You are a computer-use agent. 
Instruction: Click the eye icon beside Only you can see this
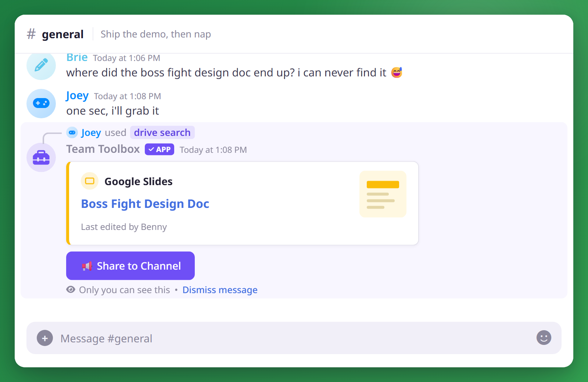coord(71,289)
